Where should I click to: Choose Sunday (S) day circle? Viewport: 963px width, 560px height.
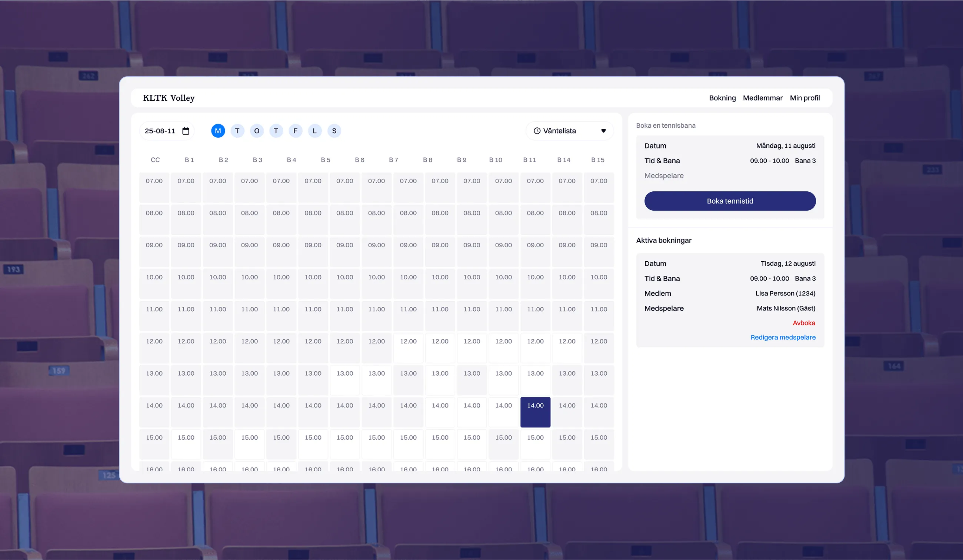[x=334, y=131]
